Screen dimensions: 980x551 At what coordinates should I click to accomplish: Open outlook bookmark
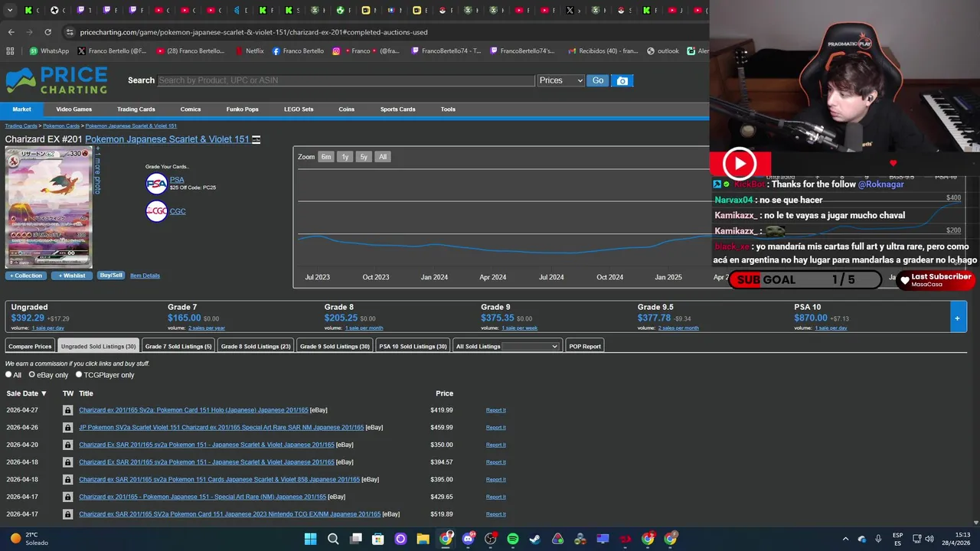pos(663,51)
